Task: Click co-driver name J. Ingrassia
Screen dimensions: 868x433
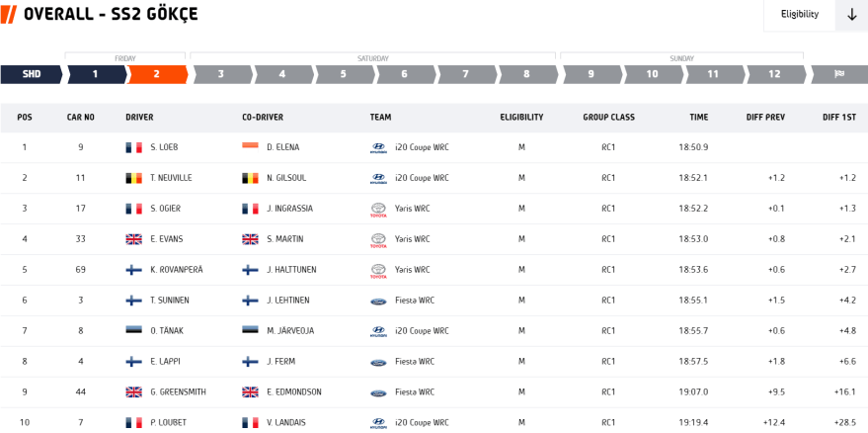Action: coord(289,209)
